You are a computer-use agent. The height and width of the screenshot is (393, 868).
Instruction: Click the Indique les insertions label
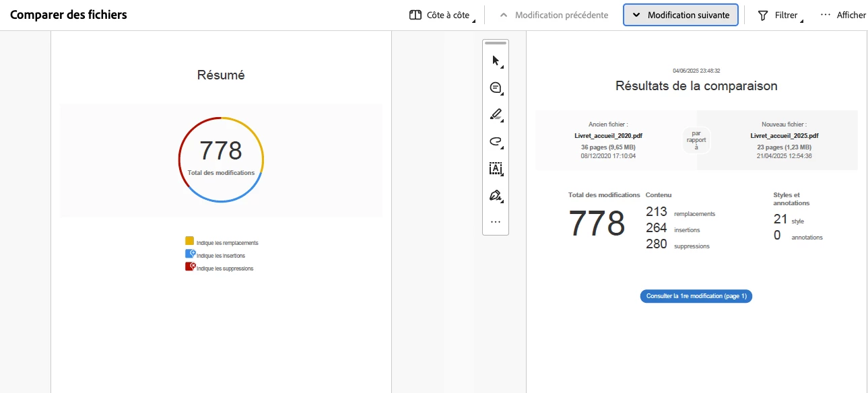click(221, 256)
